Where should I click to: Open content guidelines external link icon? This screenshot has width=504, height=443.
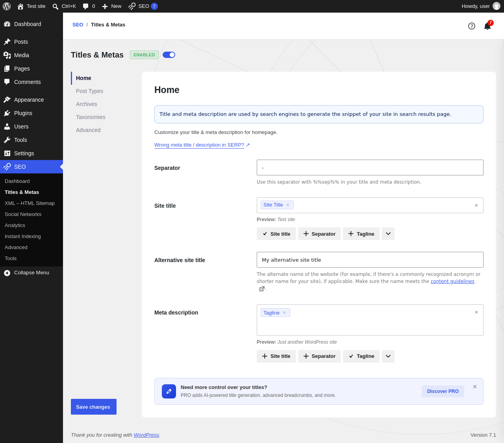point(262,289)
